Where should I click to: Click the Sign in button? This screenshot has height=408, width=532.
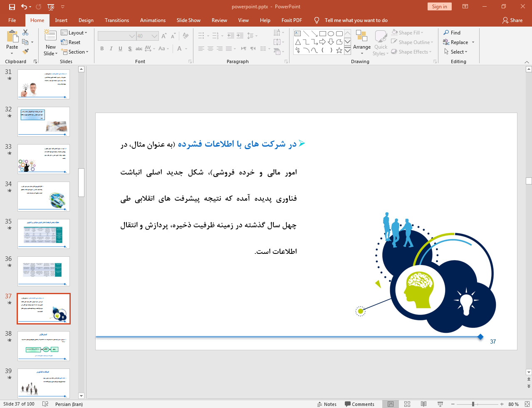(x=439, y=7)
